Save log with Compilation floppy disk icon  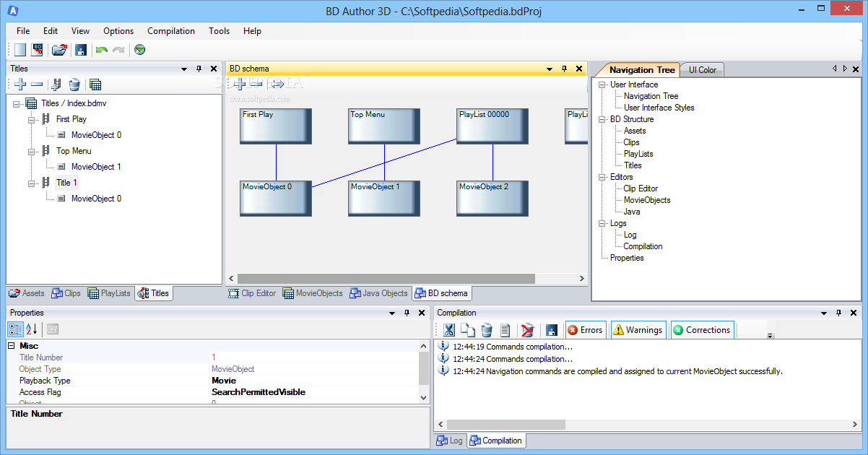coord(552,330)
